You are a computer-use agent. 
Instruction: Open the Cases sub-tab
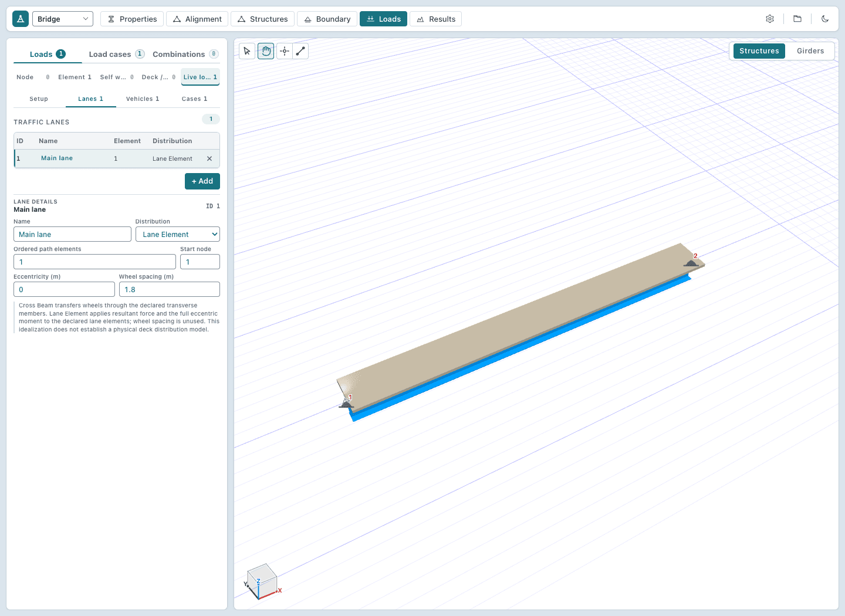(194, 99)
